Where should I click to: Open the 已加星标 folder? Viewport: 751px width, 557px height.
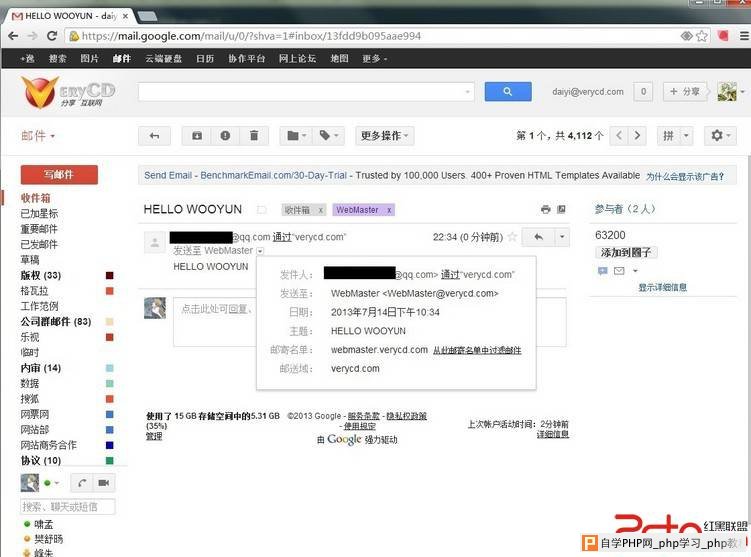(x=39, y=213)
